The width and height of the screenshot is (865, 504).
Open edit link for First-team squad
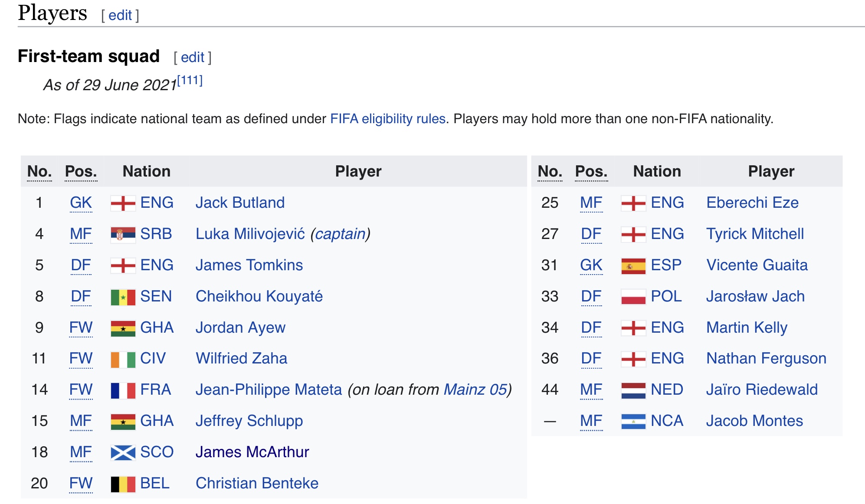193,57
